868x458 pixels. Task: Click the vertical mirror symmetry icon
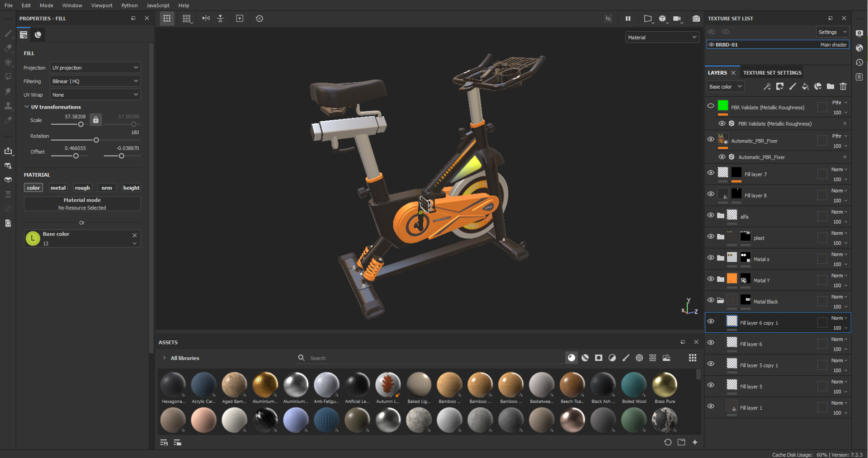[x=220, y=19]
